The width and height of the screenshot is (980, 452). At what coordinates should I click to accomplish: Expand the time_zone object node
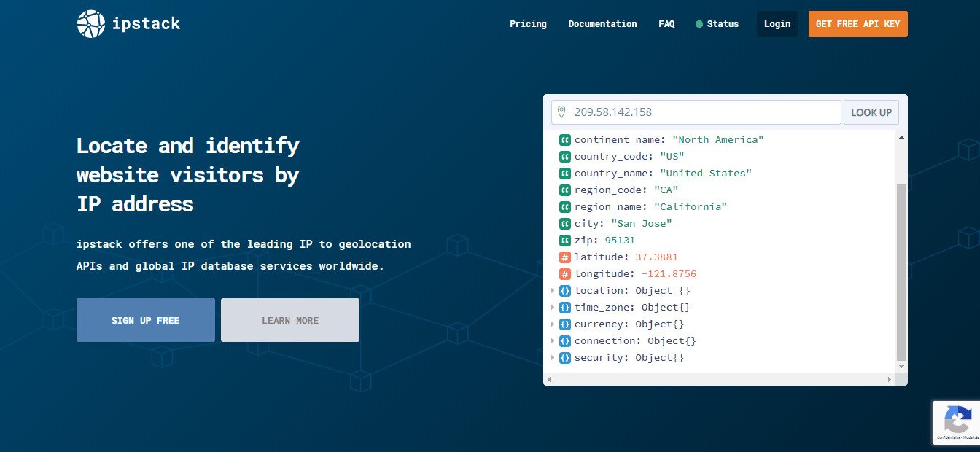point(552,308)
